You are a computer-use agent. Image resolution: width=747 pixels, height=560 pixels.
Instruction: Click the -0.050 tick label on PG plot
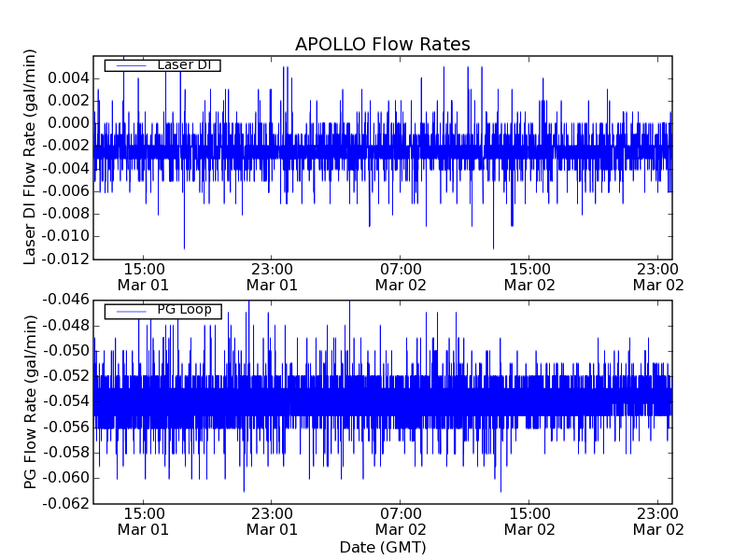(65, 351)
